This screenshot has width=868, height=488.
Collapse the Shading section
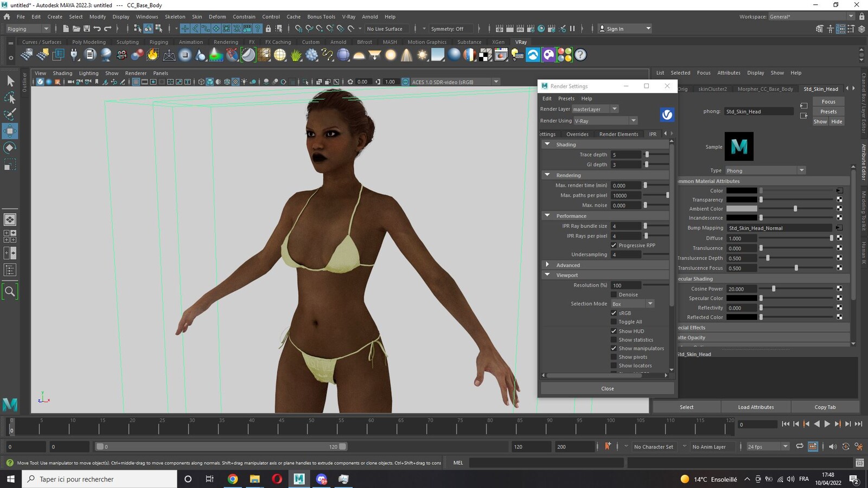547,144
